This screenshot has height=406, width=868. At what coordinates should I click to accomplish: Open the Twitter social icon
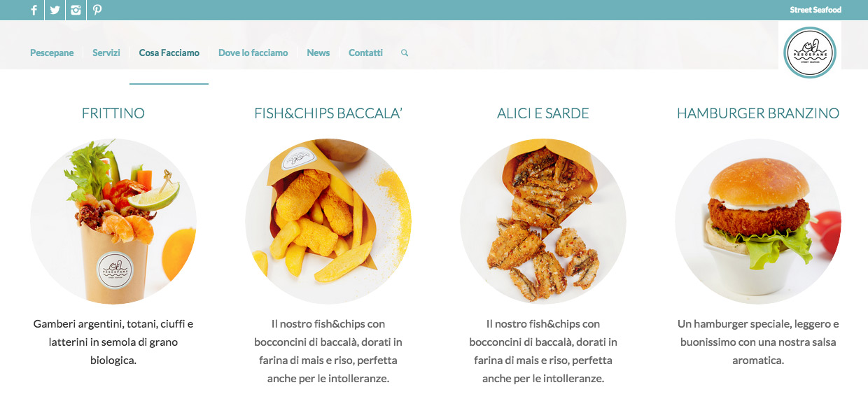pos(55,10)
